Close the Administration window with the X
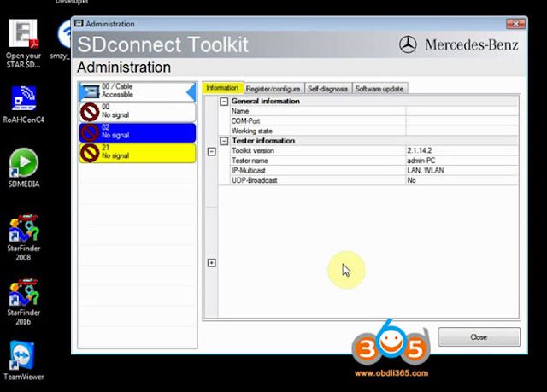Screen dimensions: 547x392 (515, 24)
